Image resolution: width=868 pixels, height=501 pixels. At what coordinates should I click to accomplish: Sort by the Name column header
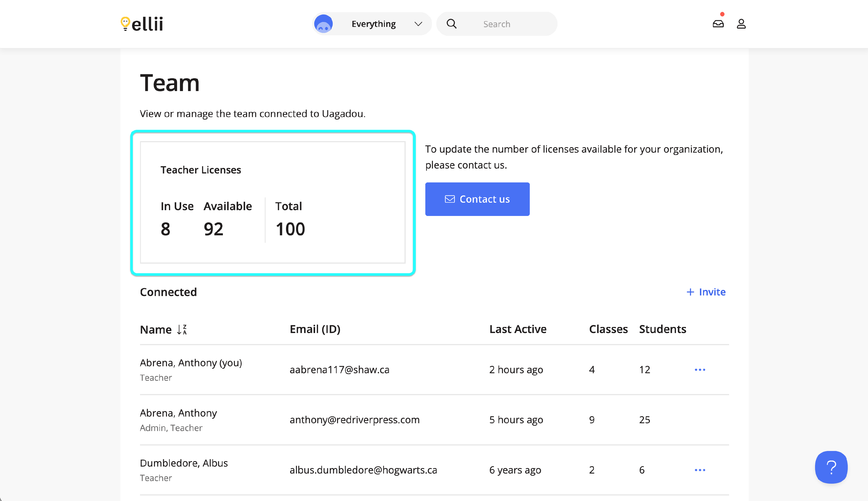156,329
